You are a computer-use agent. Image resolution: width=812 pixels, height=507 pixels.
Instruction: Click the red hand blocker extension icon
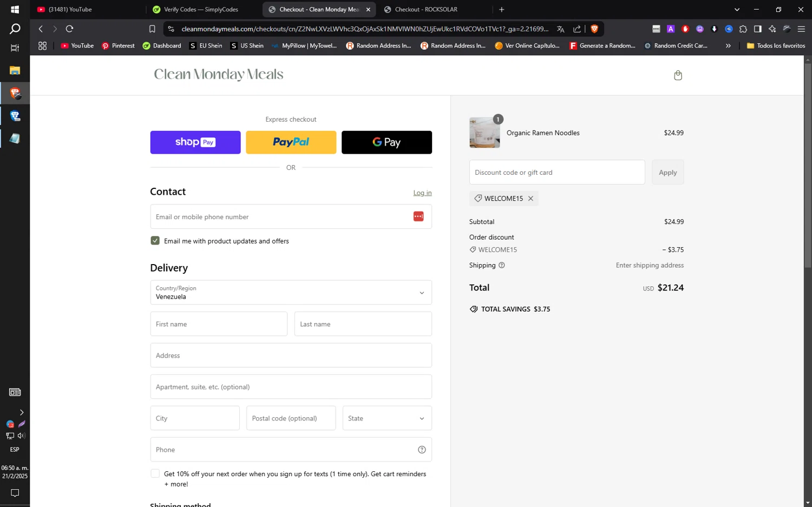tap(685, 29)
